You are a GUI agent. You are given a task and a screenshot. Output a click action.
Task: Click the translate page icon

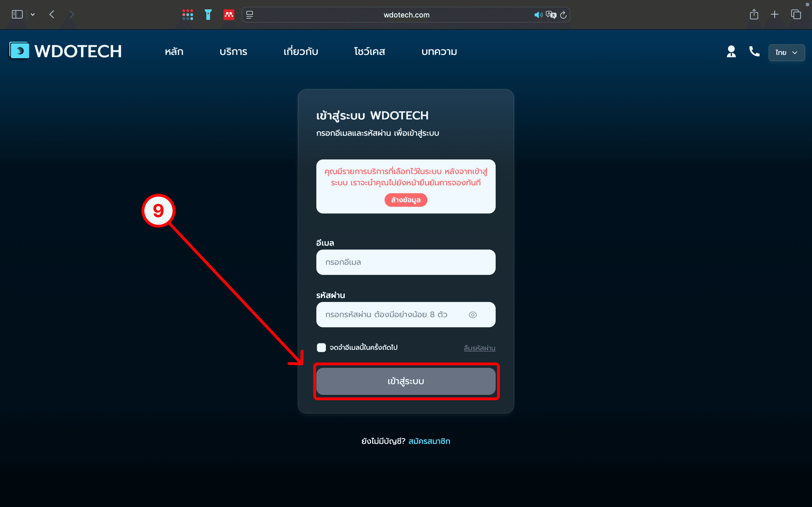[x=551, y=15]
